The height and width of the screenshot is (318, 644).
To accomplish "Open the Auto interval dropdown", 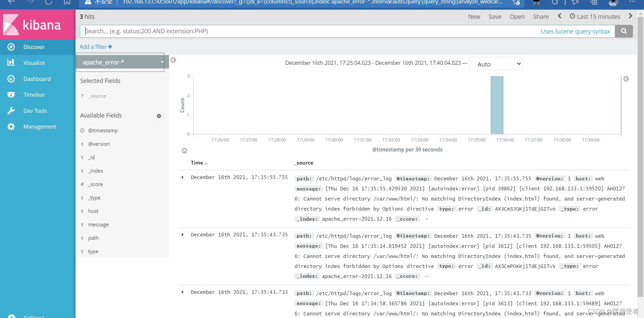I will click(x=496, y=64).
